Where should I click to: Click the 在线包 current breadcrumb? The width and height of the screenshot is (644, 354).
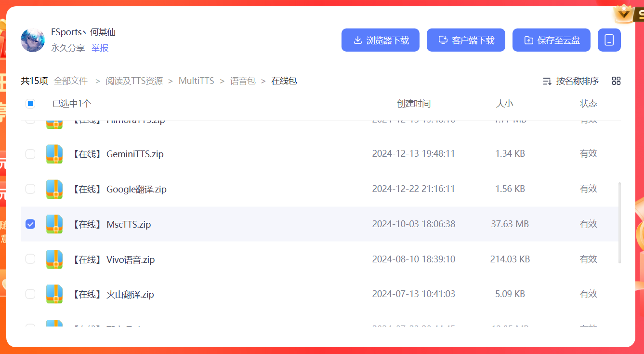[x=284, y=81]
